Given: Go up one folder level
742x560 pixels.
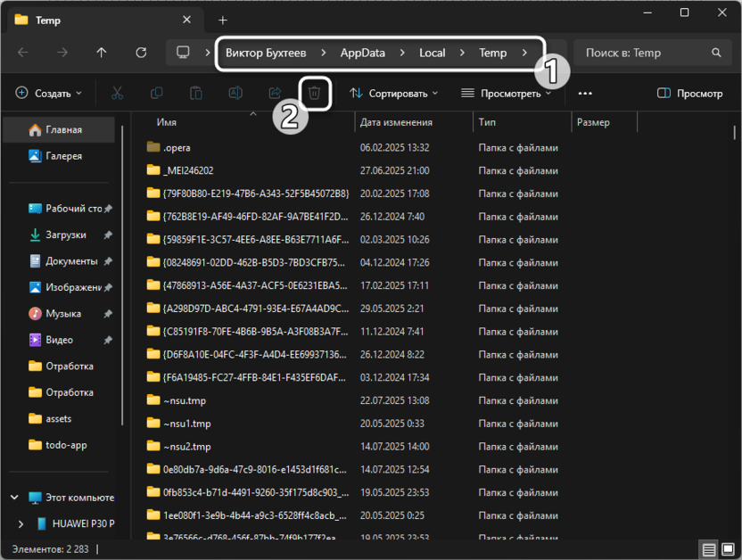Looking at the screenshot, I should pyautogui.click(x=102, y=53).
